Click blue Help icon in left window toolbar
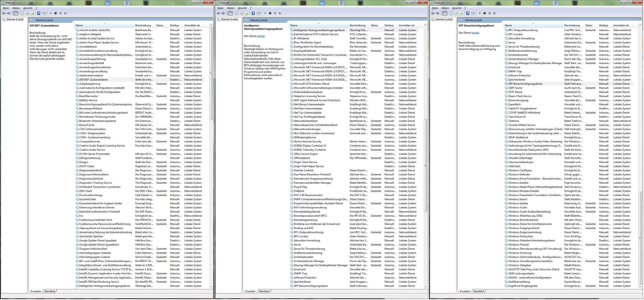The width and height of the screenshot is (644, 300). click(38, 13)
